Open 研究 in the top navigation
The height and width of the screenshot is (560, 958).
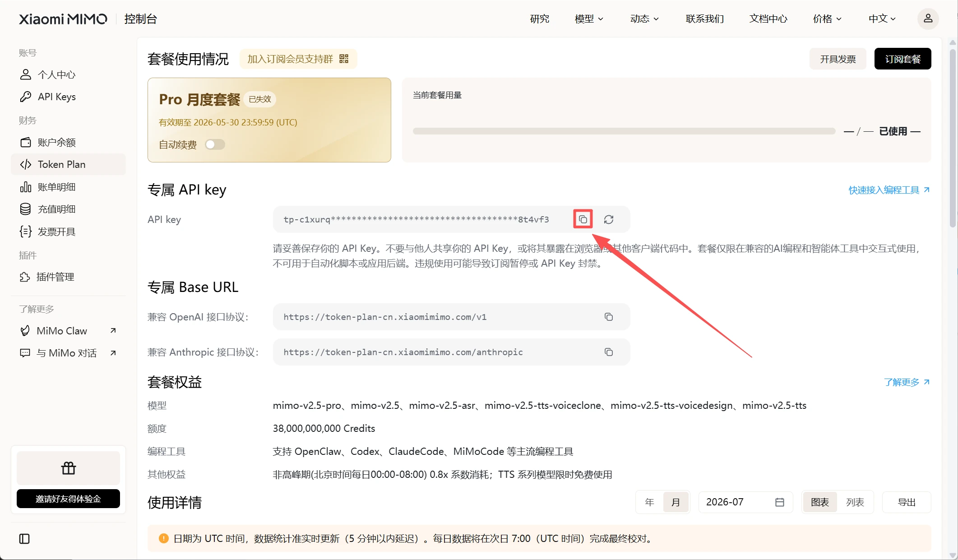point(540,19)
